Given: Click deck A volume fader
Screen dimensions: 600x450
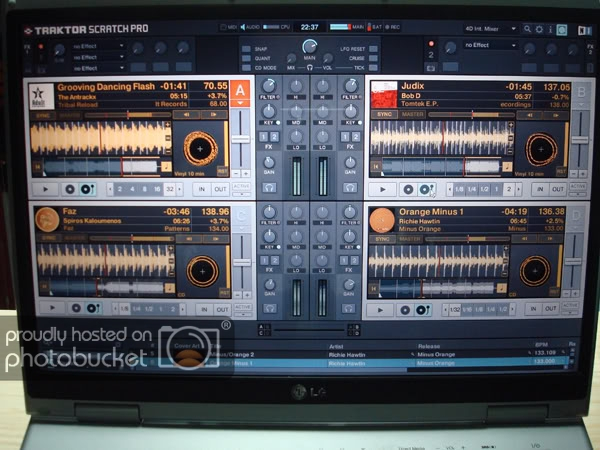Looking at the screenshot, I should (x=241, y=139).
